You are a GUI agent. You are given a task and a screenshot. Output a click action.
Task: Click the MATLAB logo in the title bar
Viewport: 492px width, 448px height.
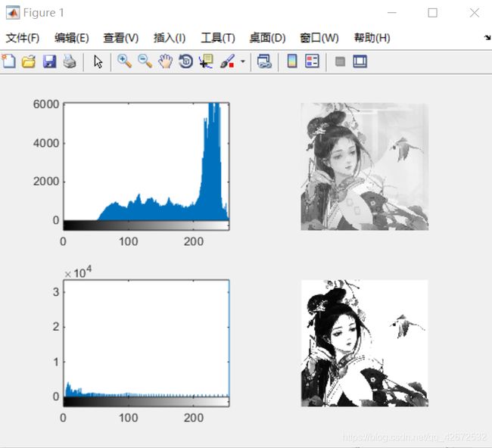13,13
